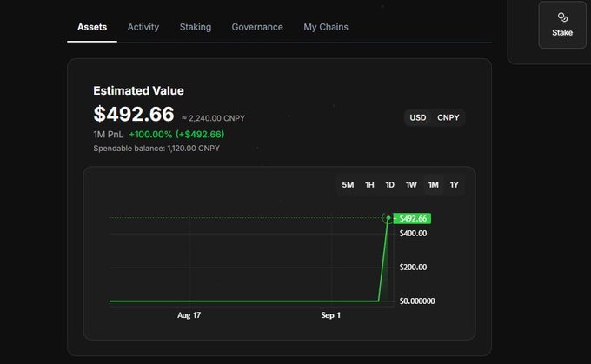Choose the 1D chart range
Screen dimensions: 591x364
coord(389,185)
